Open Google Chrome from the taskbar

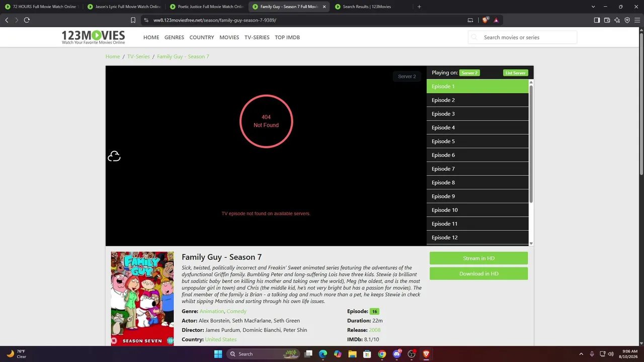[x=382, y=354]
